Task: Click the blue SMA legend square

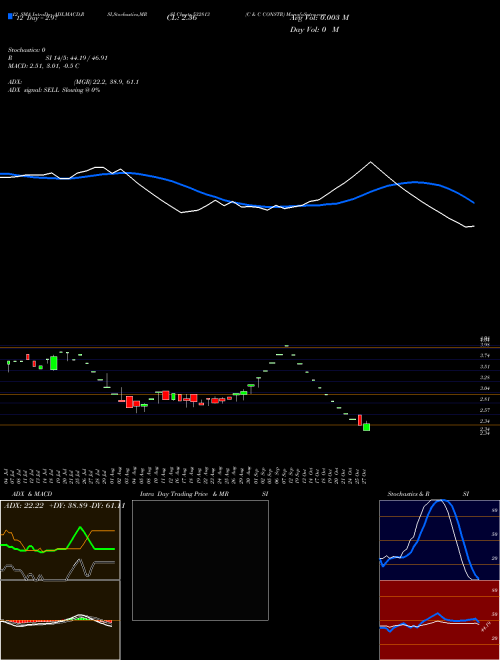Action: (10, 16)
